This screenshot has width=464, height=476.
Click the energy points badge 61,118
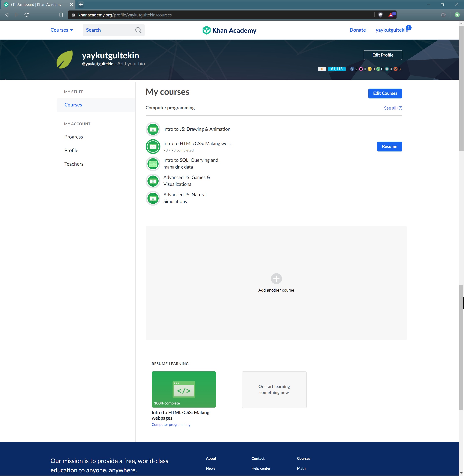click(x=336, y=69)
